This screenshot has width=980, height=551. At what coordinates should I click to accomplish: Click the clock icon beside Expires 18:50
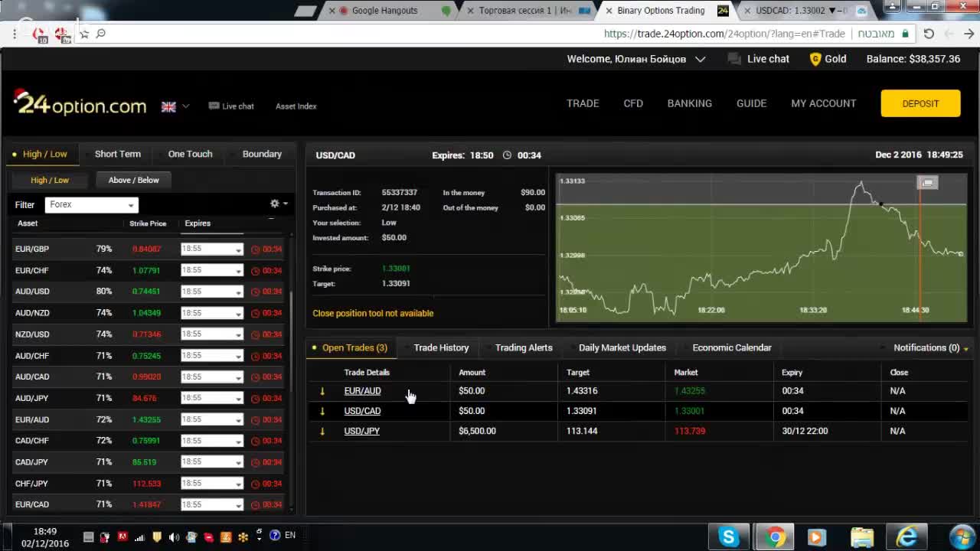[507, 155]
